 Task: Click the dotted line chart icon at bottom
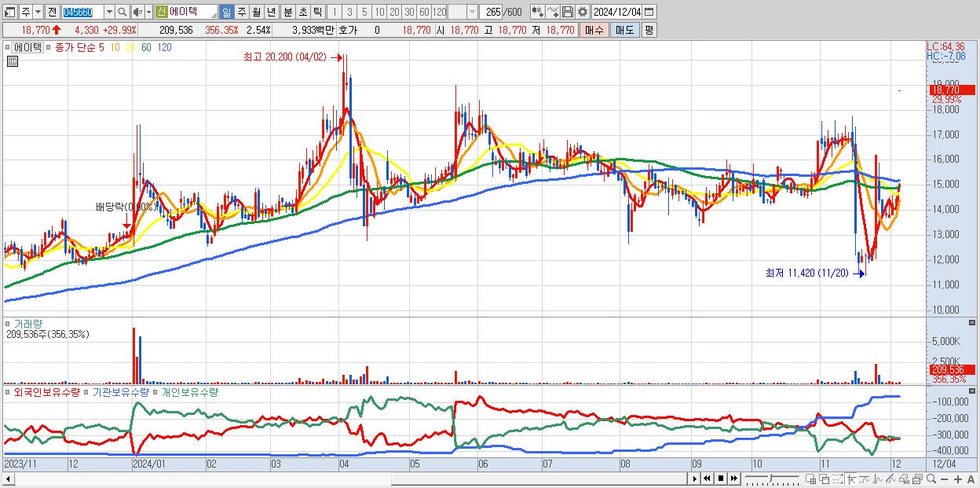837,479
